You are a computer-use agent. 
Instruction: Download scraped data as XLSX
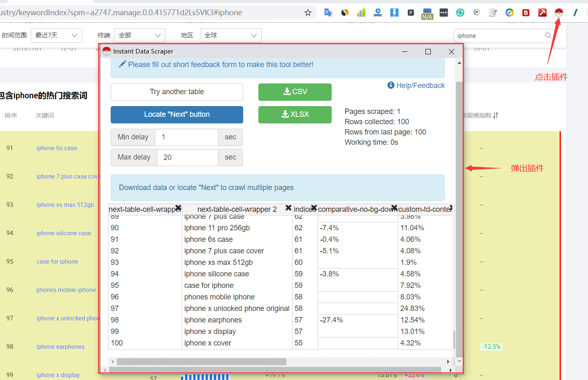295,115
